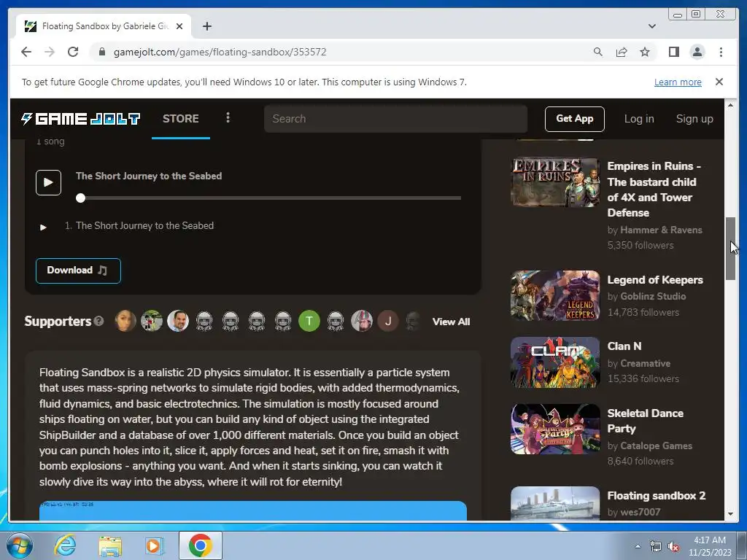
Task: Open developer Catalope Games profile
Action: click(x=656, y=446)
